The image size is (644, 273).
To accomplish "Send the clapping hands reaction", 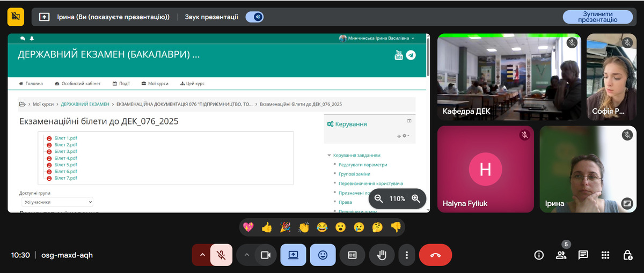I will 304,227.
